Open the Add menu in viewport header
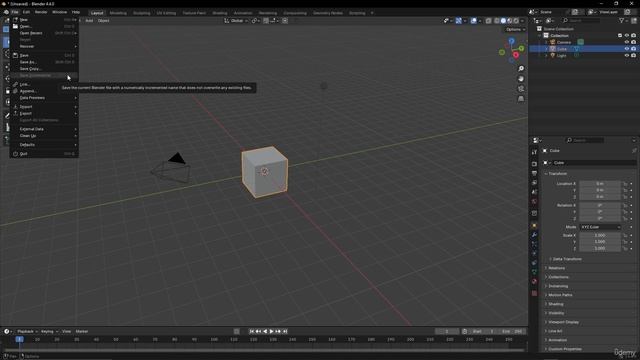 [89, 21]
